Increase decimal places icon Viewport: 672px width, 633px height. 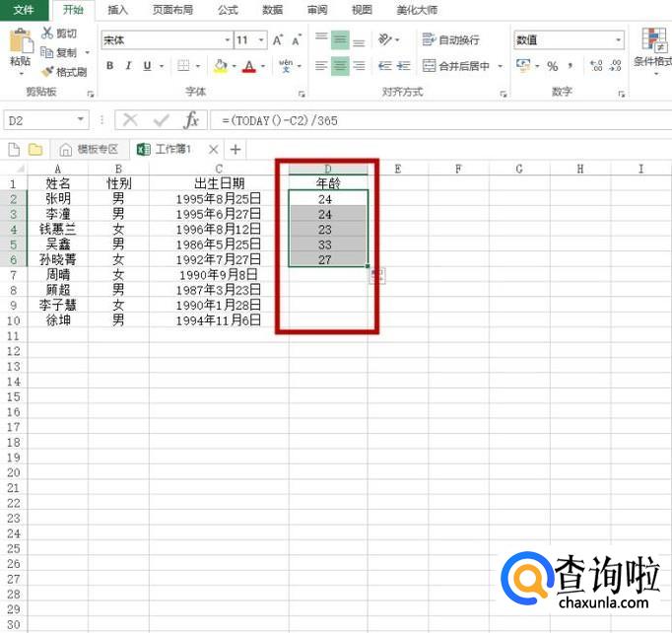coord(596,66)
